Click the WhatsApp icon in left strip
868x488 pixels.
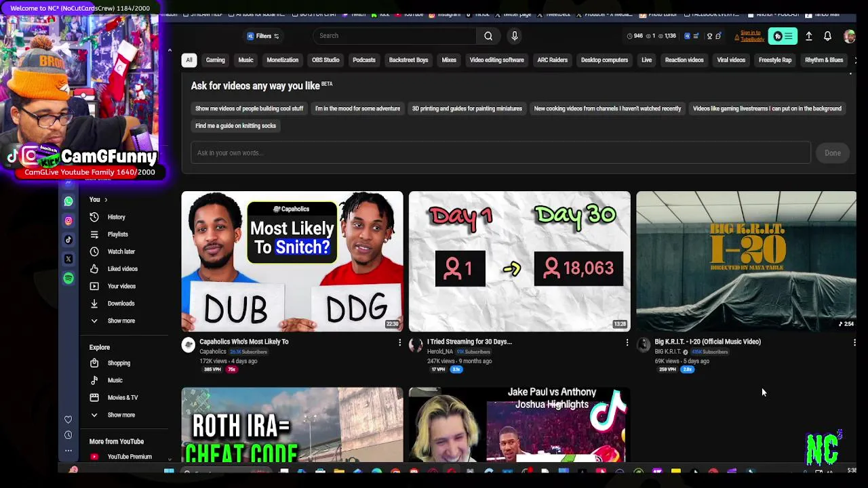tap(68, 201)
